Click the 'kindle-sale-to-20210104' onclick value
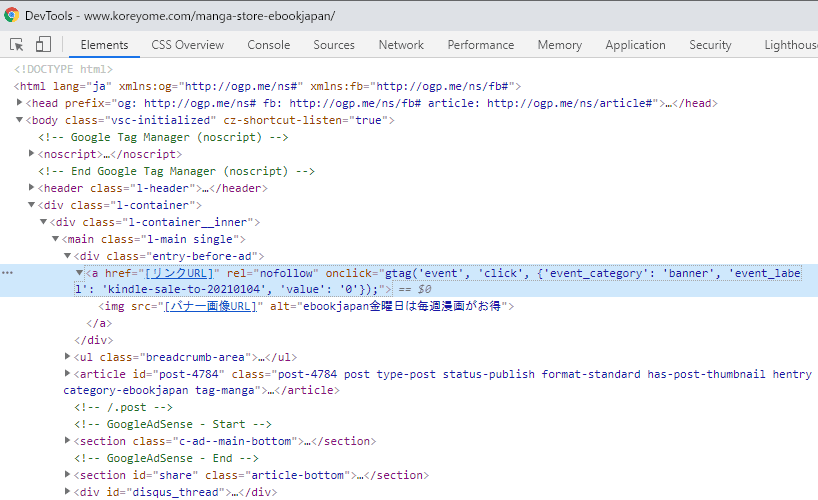 point(185,289)
